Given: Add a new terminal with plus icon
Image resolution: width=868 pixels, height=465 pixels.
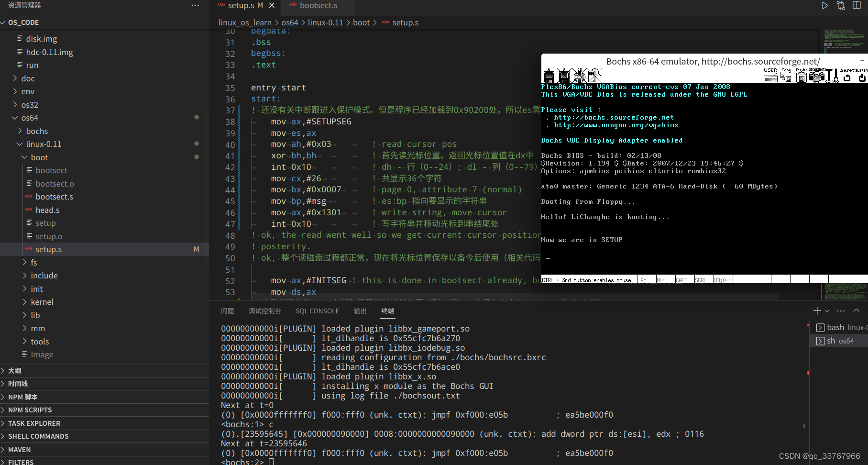Looking at the screenshot, I should pos(817,311).
